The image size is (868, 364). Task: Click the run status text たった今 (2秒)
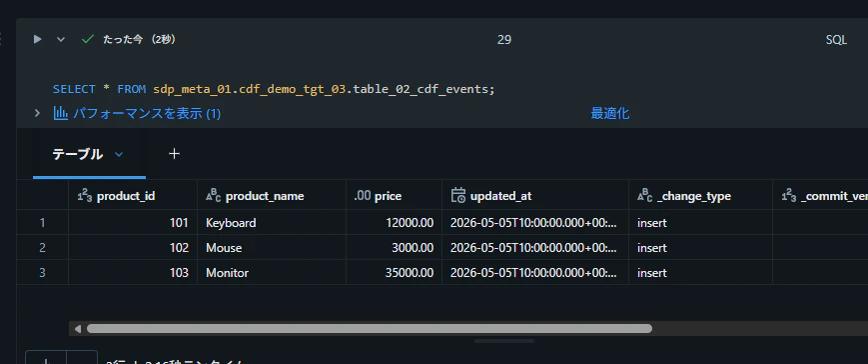point(140,39)
